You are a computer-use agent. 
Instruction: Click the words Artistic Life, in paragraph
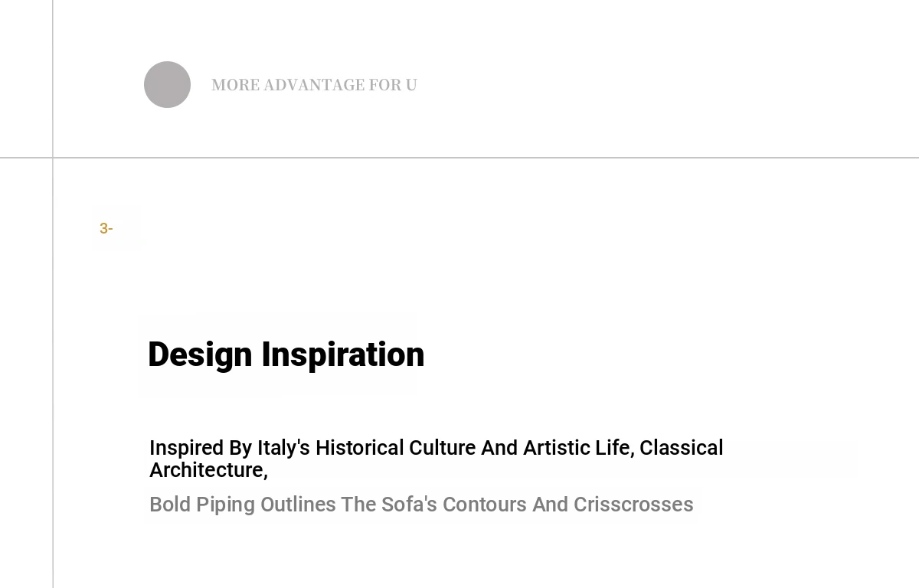(x=579, y=448)
